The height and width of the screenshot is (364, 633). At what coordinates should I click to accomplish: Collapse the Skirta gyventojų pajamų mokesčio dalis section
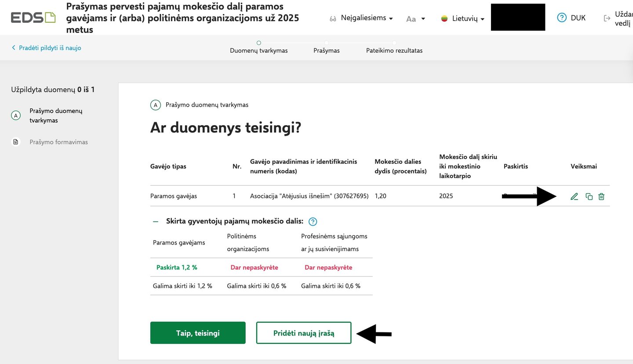click(x=155, y=222)
